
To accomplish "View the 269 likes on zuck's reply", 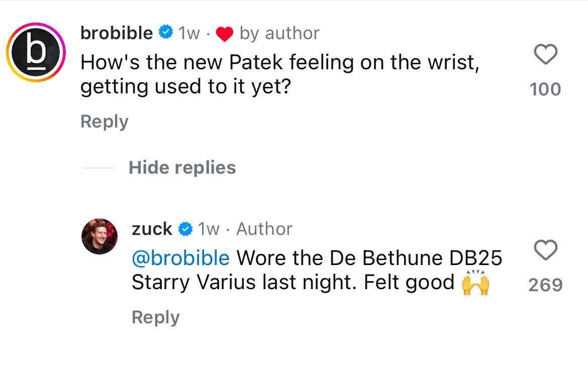I will pos(546,285).
